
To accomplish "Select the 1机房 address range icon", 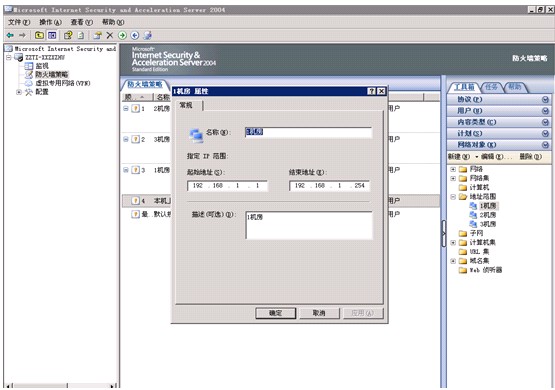I will point(473,206).
